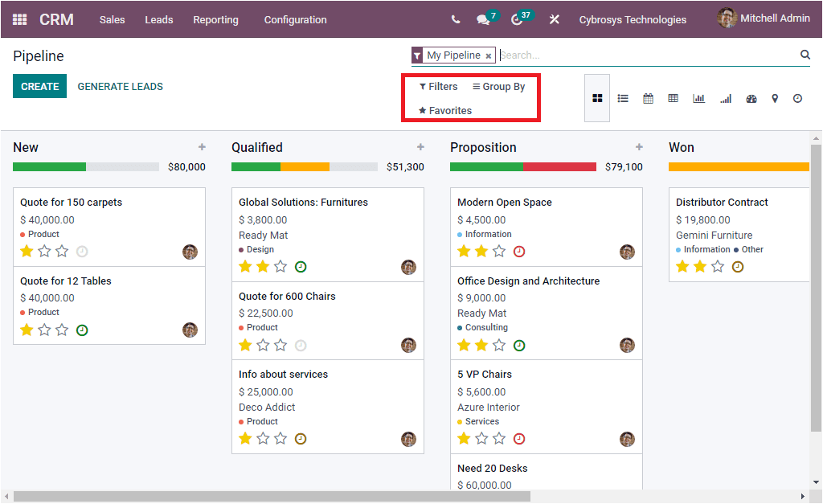This screenshot has height=504, width=823.
Task: Switch pipeline to list view
Action: coord(623,98)
